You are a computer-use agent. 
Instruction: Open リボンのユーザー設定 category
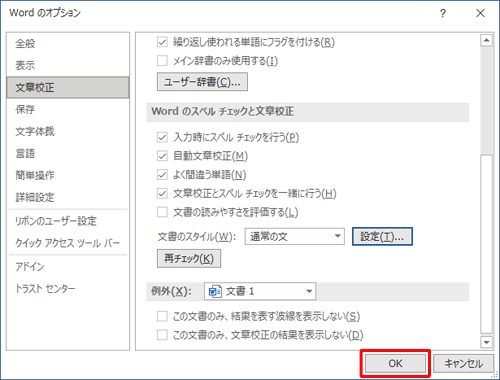click(x=68, y=221)
